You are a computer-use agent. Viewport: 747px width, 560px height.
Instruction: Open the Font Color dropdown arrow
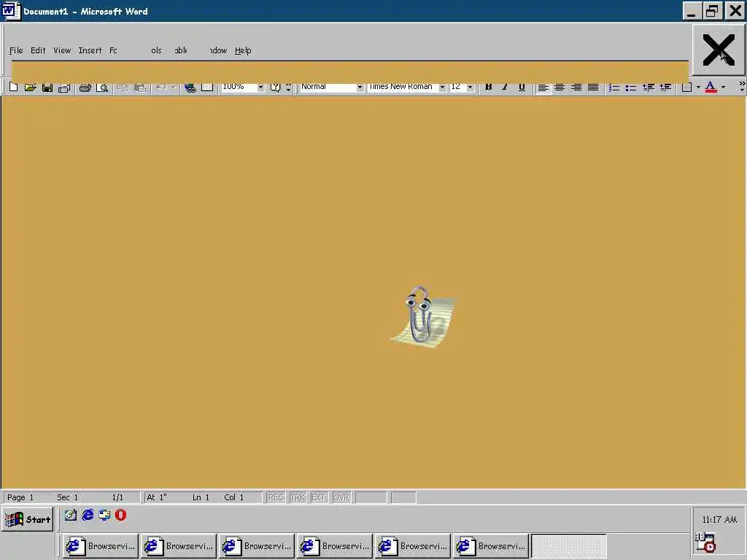point(723,87)
